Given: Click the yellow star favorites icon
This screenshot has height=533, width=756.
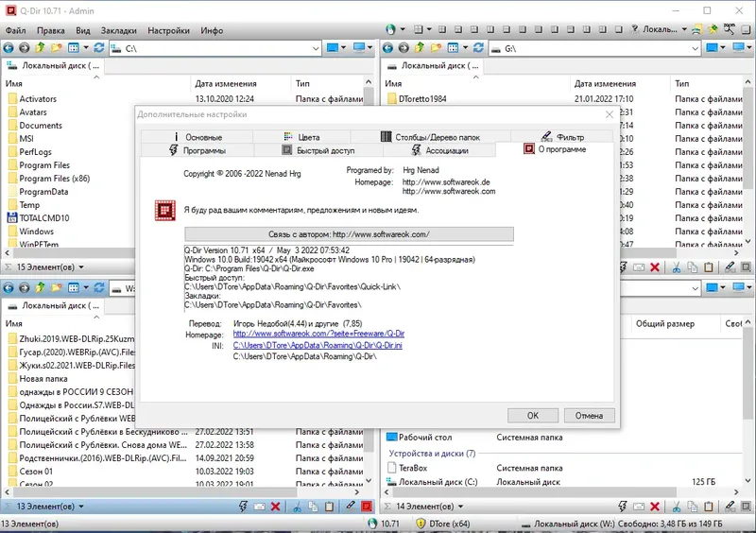Looking at the screenshot, I should [x=713, y=29].
